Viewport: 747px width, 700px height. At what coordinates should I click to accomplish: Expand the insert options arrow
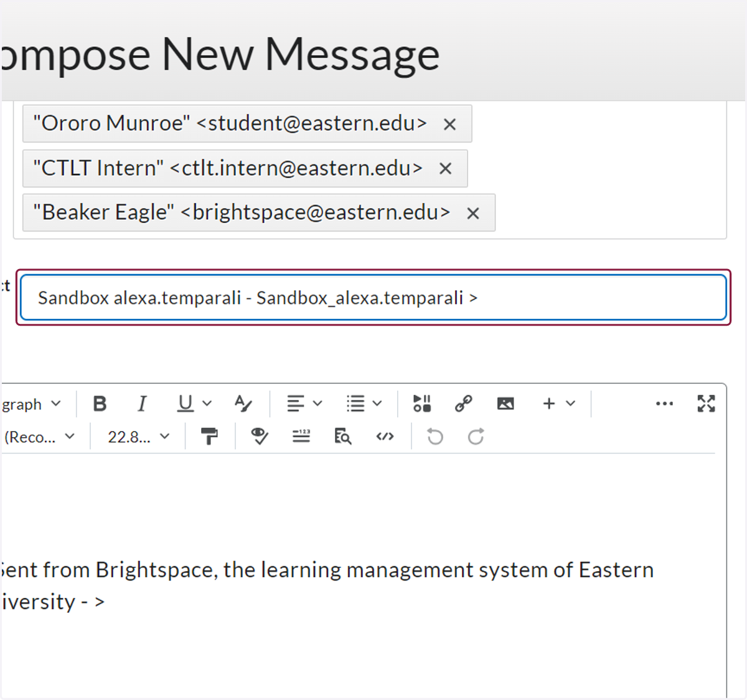(x=571, y=404)
